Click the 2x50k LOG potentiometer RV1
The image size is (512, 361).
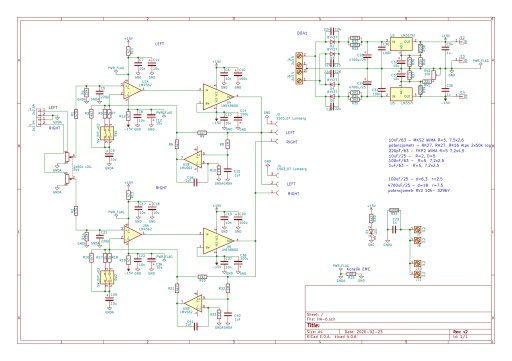point(68,168)
